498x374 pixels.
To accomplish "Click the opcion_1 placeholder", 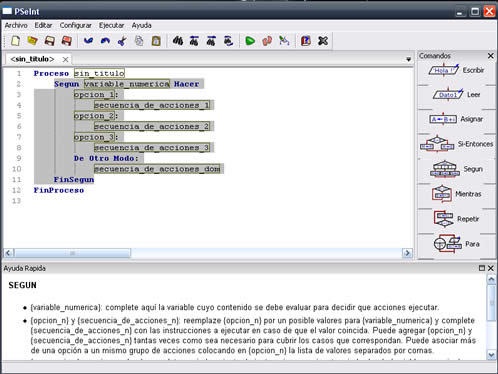I will [94, 95].
